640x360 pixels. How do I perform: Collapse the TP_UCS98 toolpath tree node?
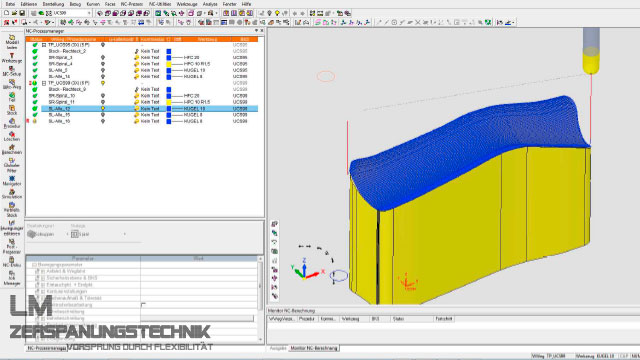pos(44,83)
